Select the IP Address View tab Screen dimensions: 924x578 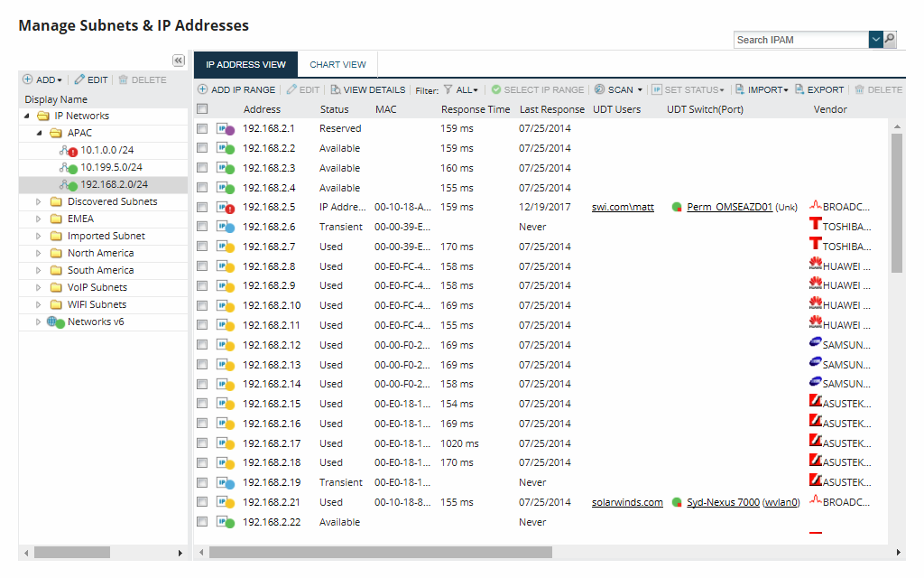[245, 64]
